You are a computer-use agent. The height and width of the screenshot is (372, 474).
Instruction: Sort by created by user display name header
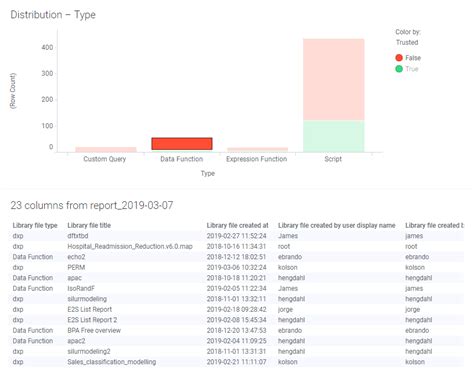point(337,225)
